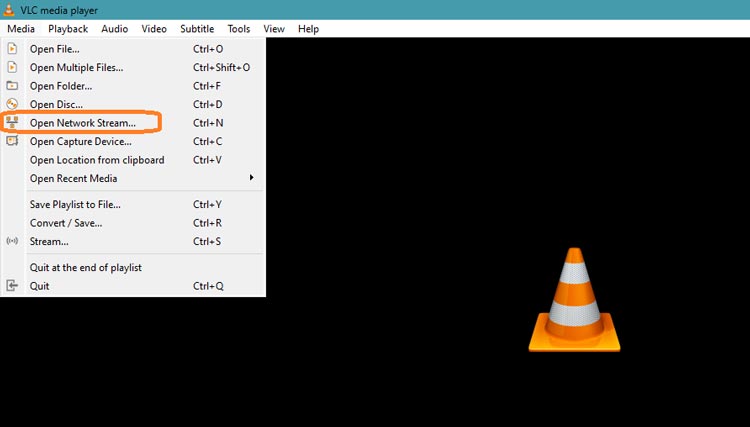Click the Ctrl+Q shortcut text

(208, 286)
